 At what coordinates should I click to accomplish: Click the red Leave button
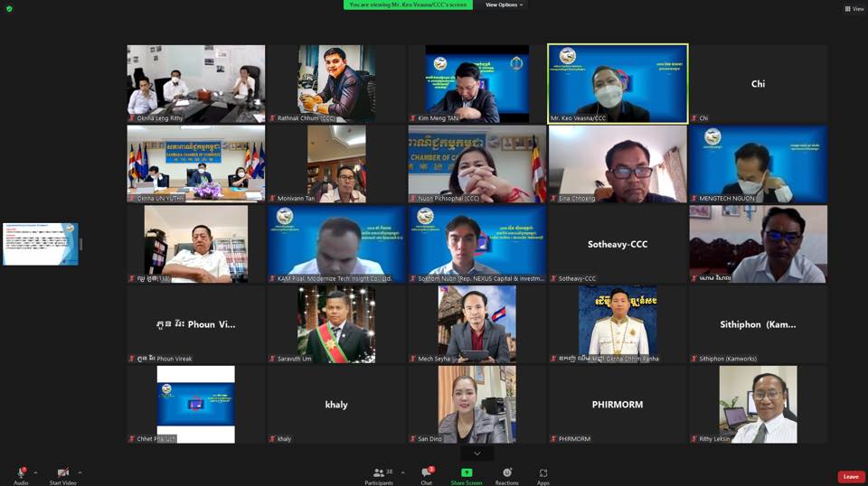850,476
